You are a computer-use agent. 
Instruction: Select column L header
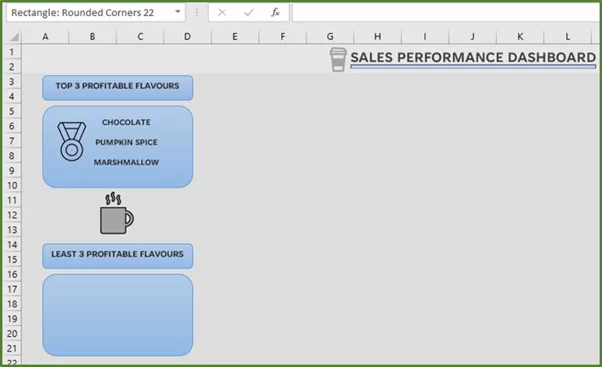[x=567, y=36]
